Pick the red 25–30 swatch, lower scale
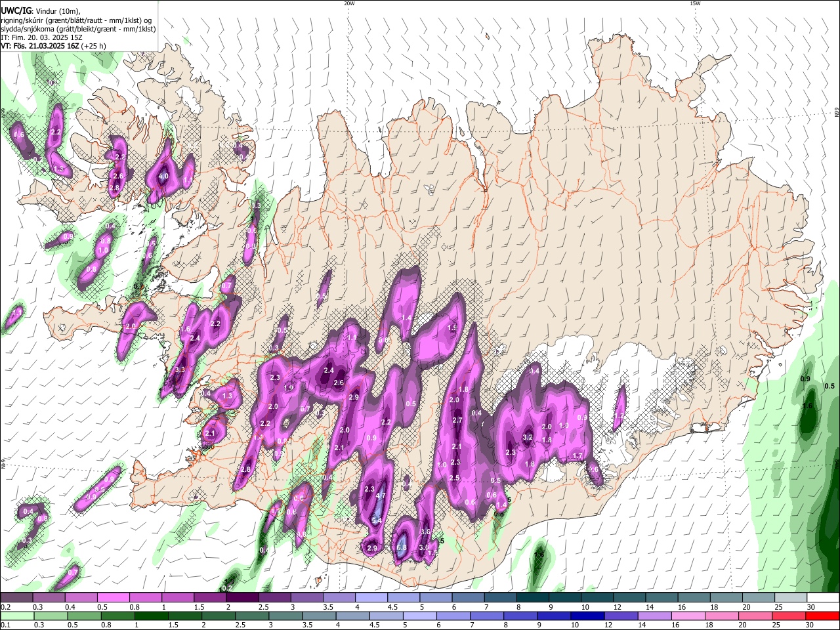The image size is (840, 630). tap(789, 616)
